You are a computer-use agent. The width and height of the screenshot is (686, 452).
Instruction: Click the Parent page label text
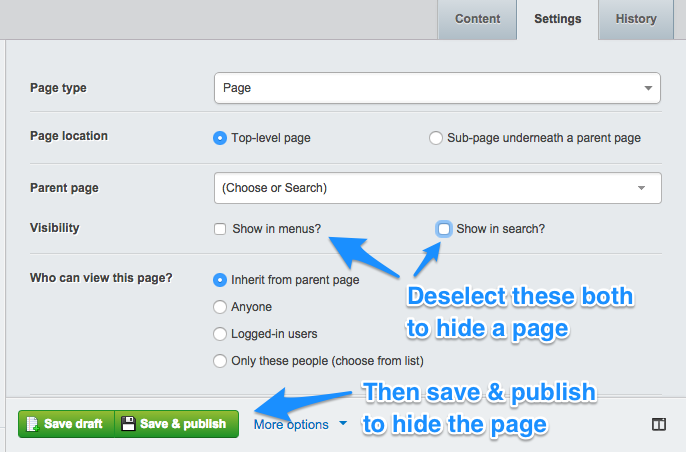coord(64,188)
